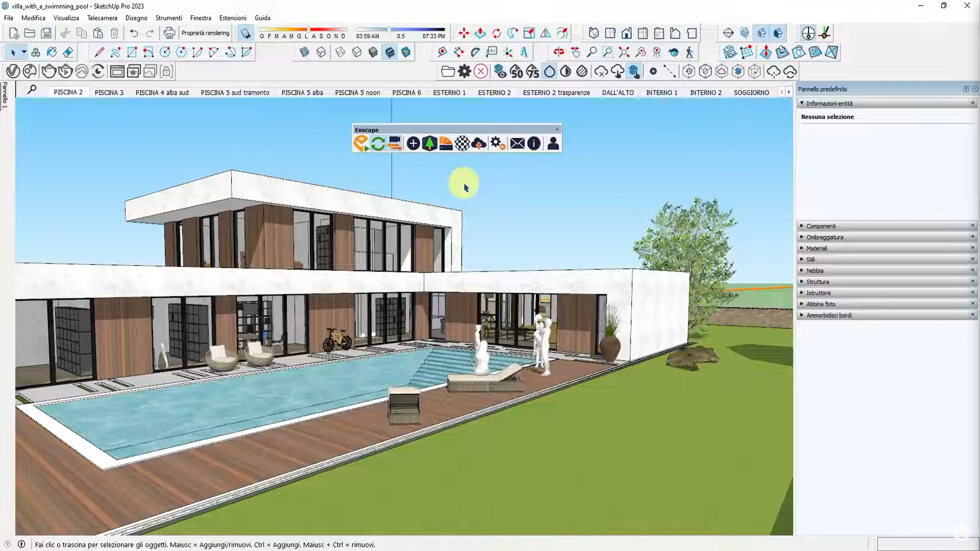Select the Rotate tool

click(x=497, y=33)
